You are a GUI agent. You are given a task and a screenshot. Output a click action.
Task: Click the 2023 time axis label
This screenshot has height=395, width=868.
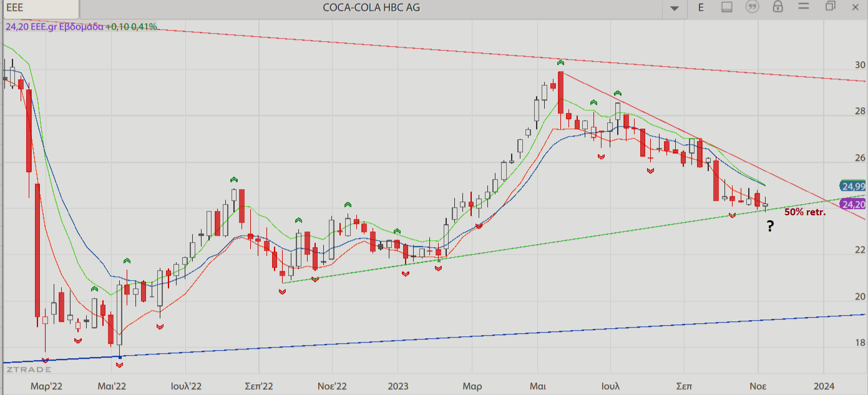(397, 386)
